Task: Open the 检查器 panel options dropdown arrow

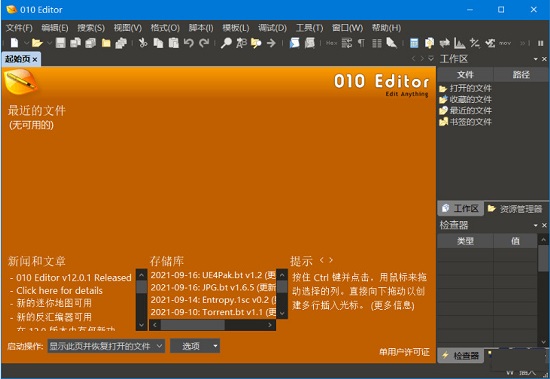Action: pyautogui.click(x=536, y=225)
